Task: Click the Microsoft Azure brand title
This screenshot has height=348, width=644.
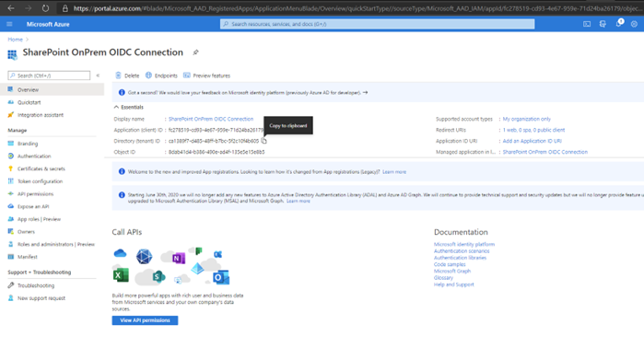Action: point(48,24)
